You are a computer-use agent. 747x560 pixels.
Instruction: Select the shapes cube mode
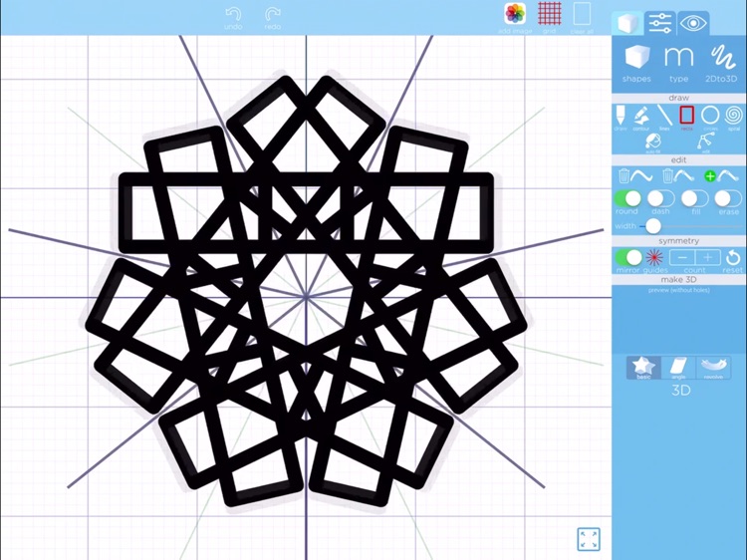pos(636,64)
